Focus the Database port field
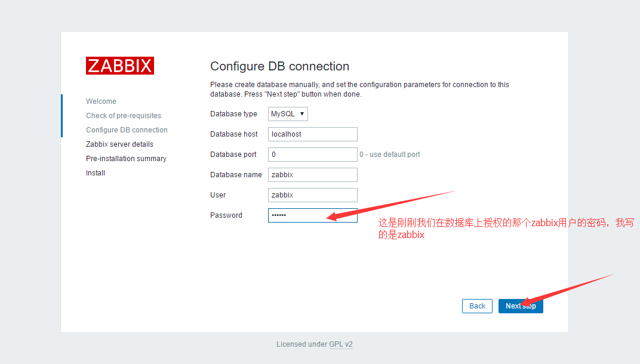The image size is (640, 364). 313,154
